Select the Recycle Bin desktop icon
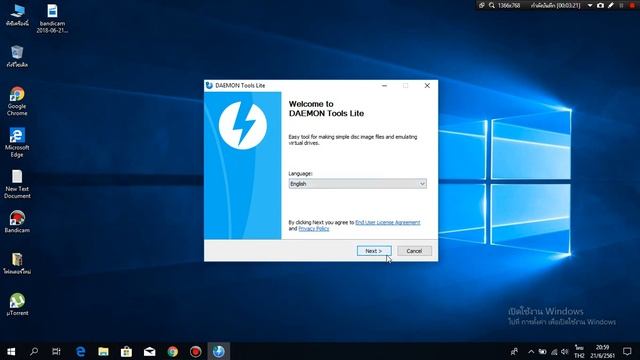This screenshot has height=360, width=640. pyautogui.click(x=17, y=56)
